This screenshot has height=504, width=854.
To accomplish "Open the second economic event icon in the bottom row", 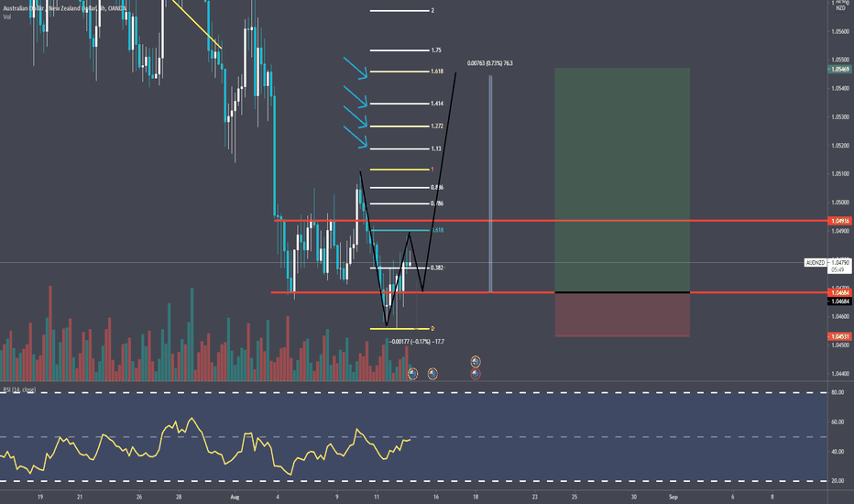I will (x=432, y=373).
